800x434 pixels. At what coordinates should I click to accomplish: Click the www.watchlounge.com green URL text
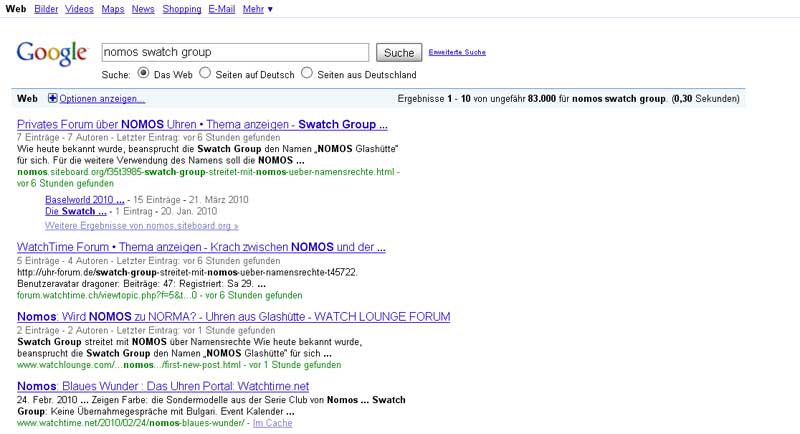[x=129, y=365]
